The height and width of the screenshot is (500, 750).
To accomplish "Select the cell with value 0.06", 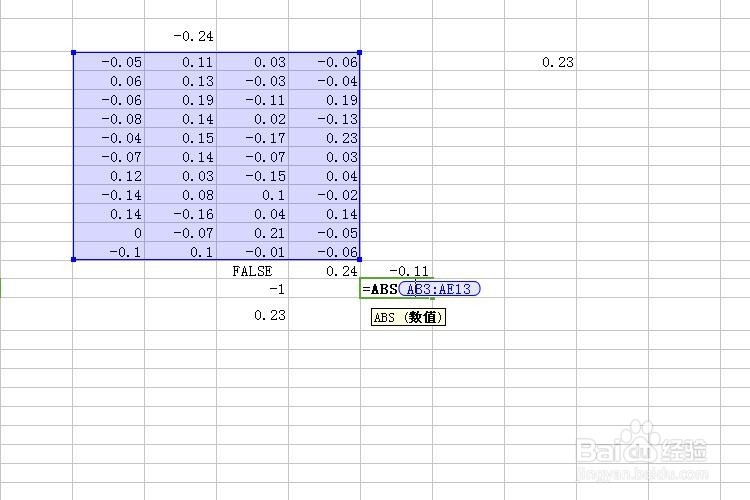I will coord(109,81).
